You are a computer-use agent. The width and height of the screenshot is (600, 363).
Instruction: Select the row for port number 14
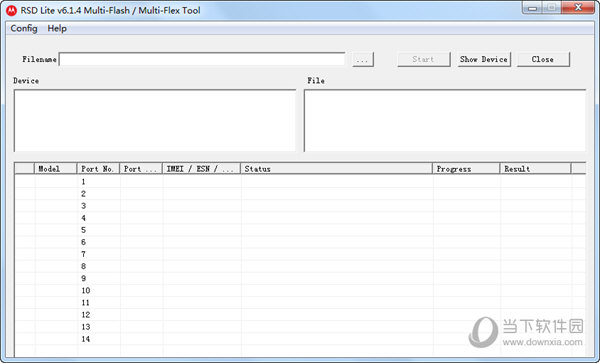pos(300,339)
